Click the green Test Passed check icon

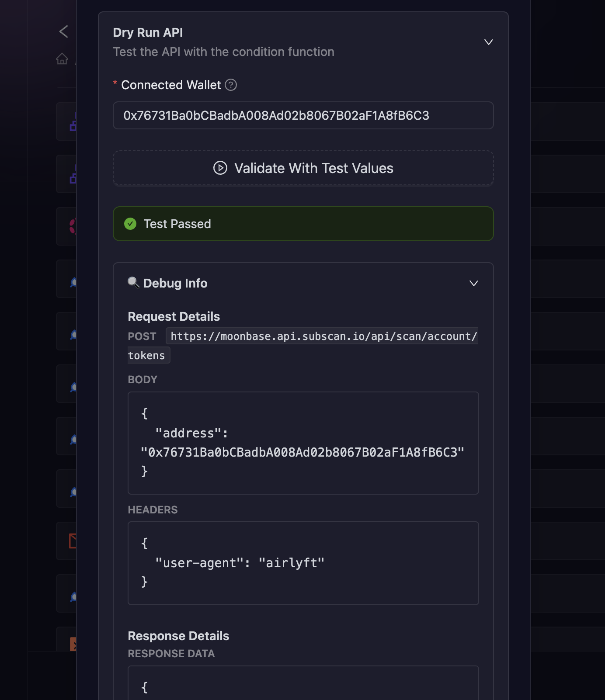(130, 224)
